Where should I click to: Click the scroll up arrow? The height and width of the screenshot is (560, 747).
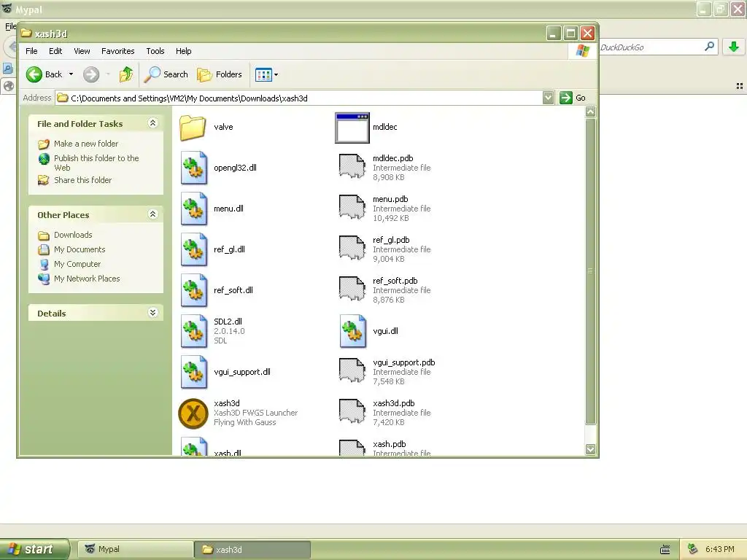pyautogui.click(x=590, y=112)
